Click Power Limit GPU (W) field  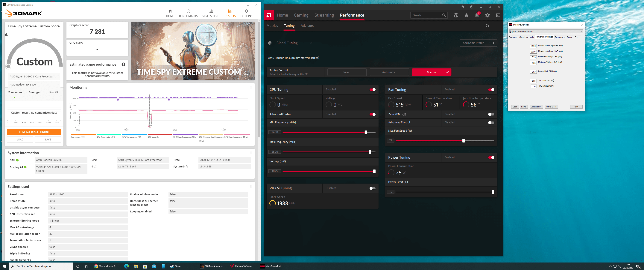[x=533, y=72]
